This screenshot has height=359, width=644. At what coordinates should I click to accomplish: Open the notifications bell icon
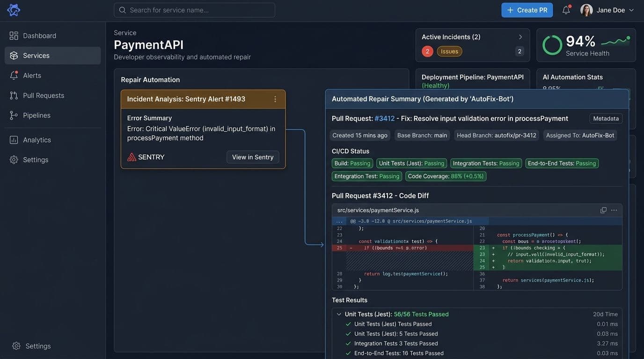click(566, 10)
